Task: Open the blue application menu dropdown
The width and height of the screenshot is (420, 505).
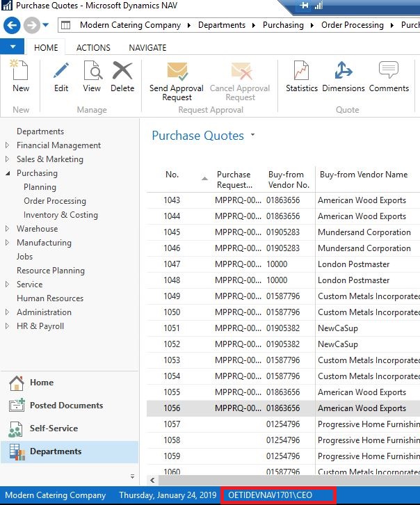Action: click(13, 47)
